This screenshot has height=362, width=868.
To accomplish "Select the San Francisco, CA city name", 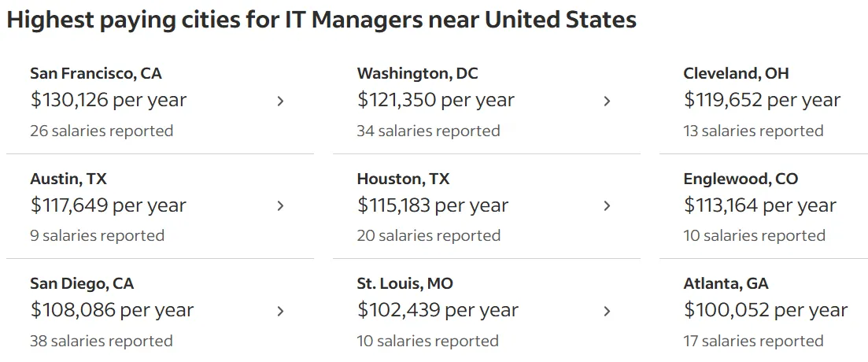I will 96,74.
